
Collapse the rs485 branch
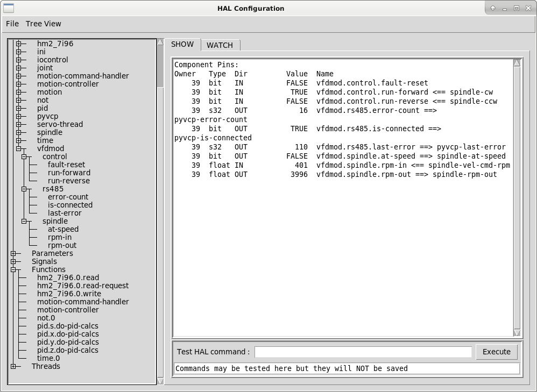(24, 189)
